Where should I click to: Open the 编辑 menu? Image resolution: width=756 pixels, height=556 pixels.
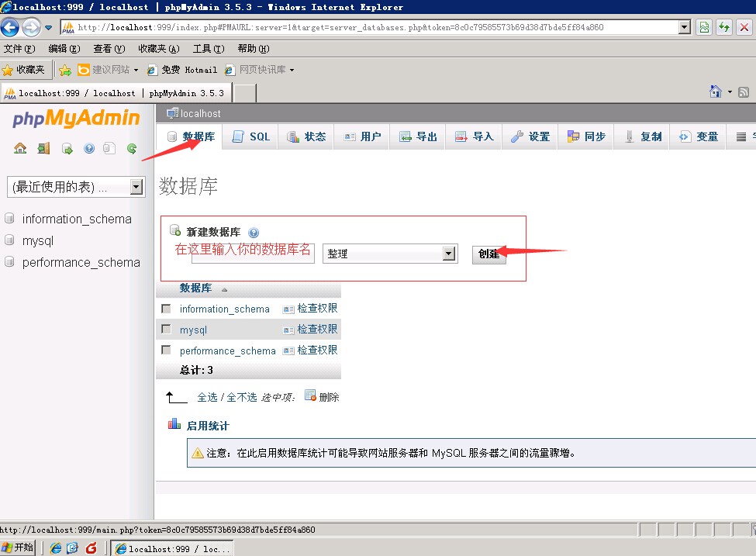tap(64, 49)
